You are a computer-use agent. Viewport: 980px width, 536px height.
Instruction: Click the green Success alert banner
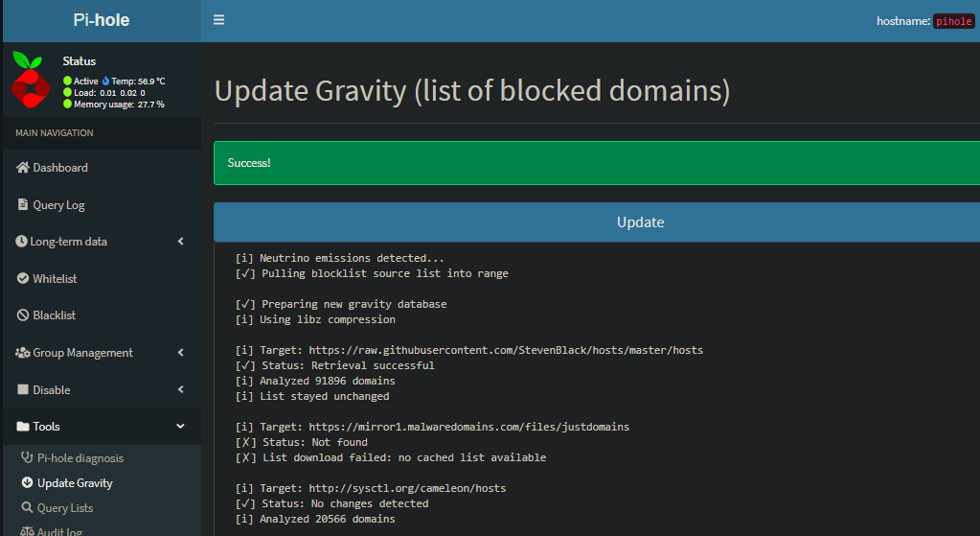pyautogui.click(x=596, y=163)
